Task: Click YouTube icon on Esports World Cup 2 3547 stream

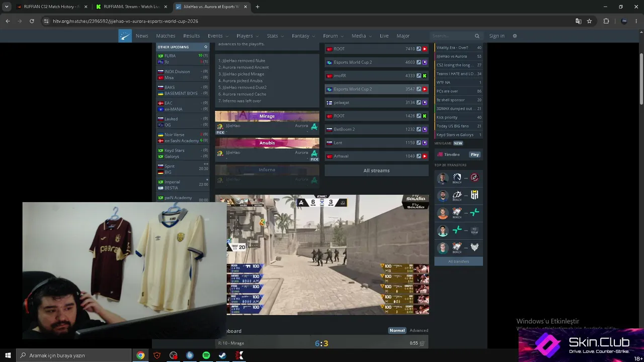Action: (425, 89)
